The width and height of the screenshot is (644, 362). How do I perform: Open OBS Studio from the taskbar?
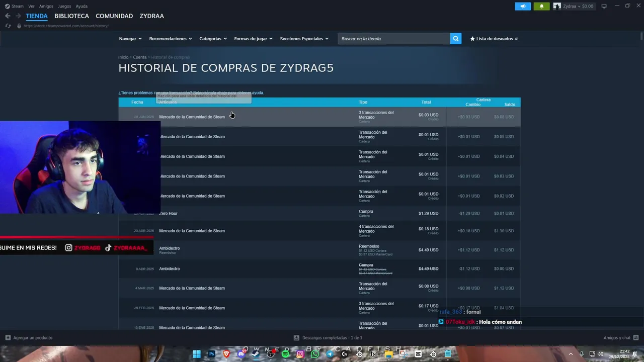pos(271,354)
